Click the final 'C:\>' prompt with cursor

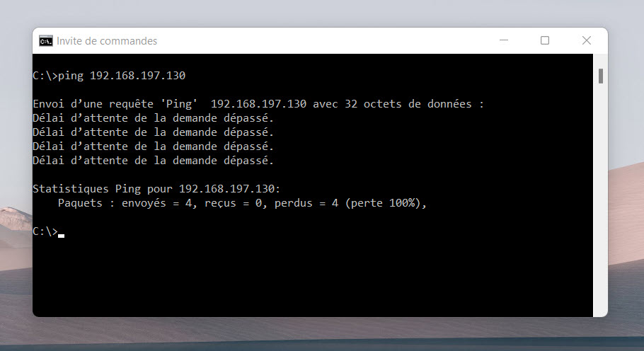(48, 231)
